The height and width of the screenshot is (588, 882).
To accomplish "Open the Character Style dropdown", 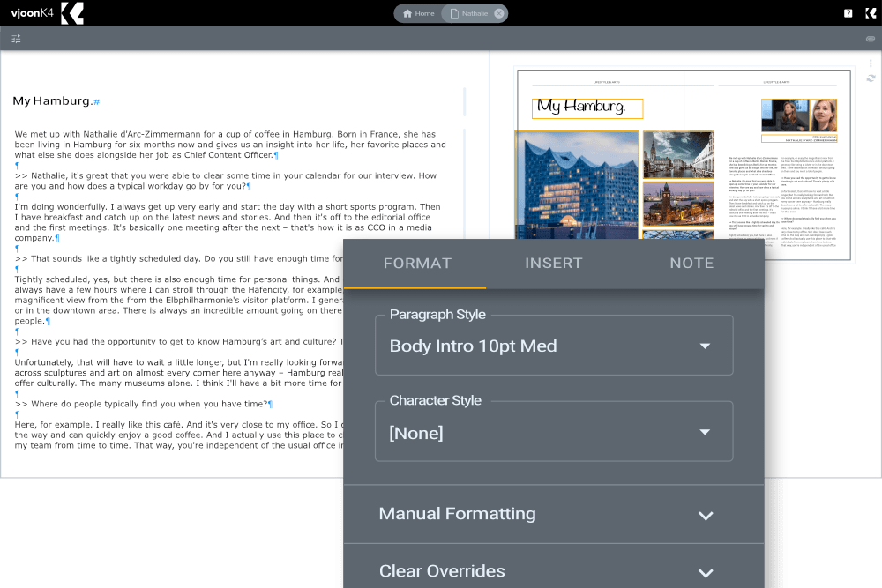I will [x=554, y=432].
